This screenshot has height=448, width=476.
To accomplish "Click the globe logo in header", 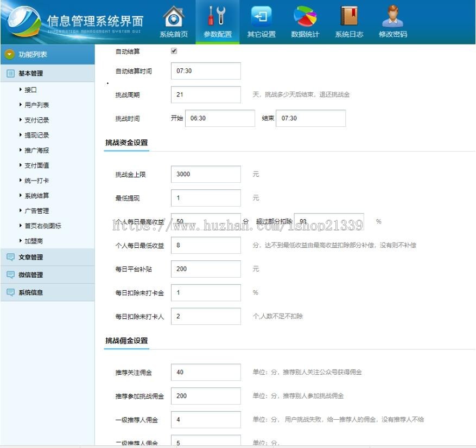I will click(x=24, y=22).
